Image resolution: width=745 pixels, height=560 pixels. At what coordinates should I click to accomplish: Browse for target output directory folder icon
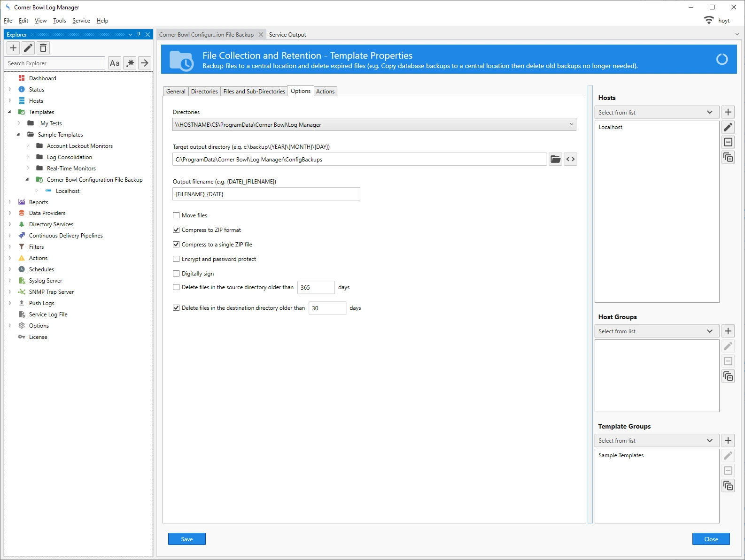555,159
